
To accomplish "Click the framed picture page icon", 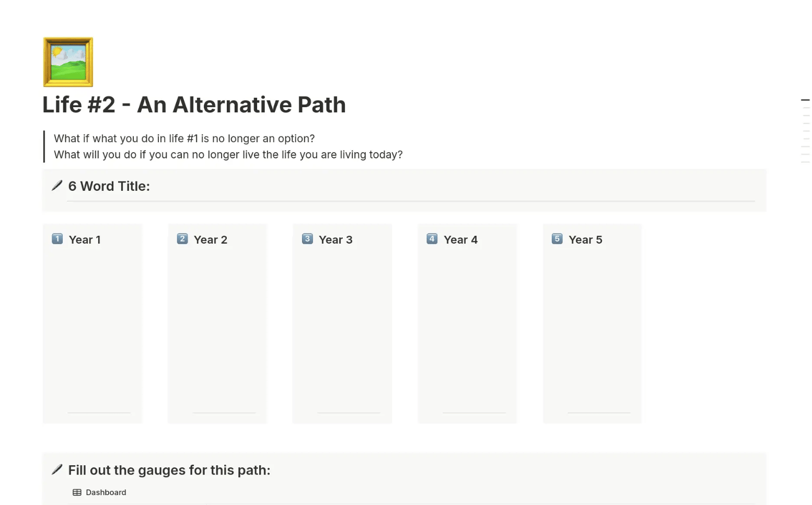I will click(68, 62).
